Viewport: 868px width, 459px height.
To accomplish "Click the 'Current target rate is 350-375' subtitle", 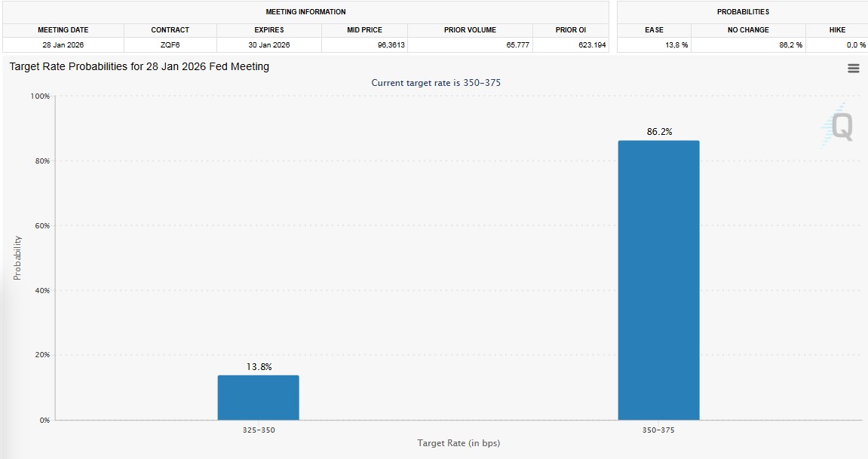I will pyautogui.click(x=435, y=83).
